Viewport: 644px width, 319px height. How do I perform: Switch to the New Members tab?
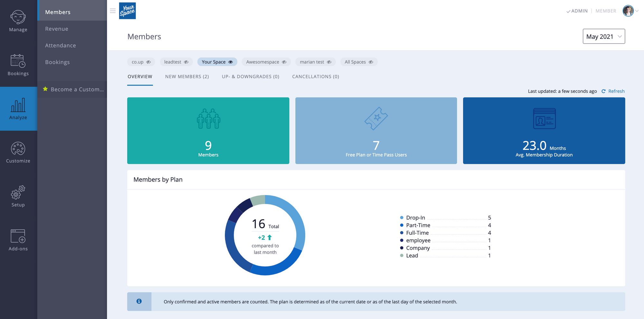click(187, 77)
